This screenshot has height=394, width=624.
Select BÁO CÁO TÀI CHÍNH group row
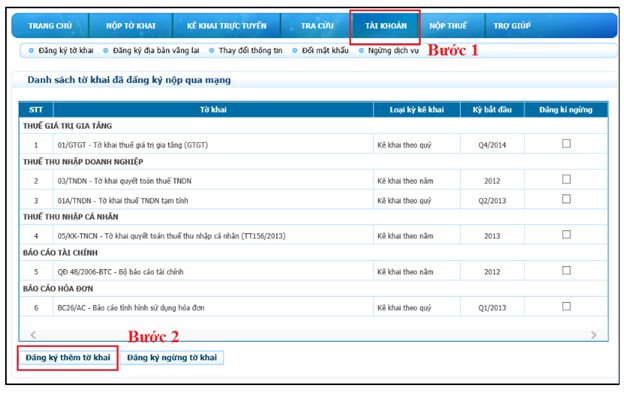(313, 253)
